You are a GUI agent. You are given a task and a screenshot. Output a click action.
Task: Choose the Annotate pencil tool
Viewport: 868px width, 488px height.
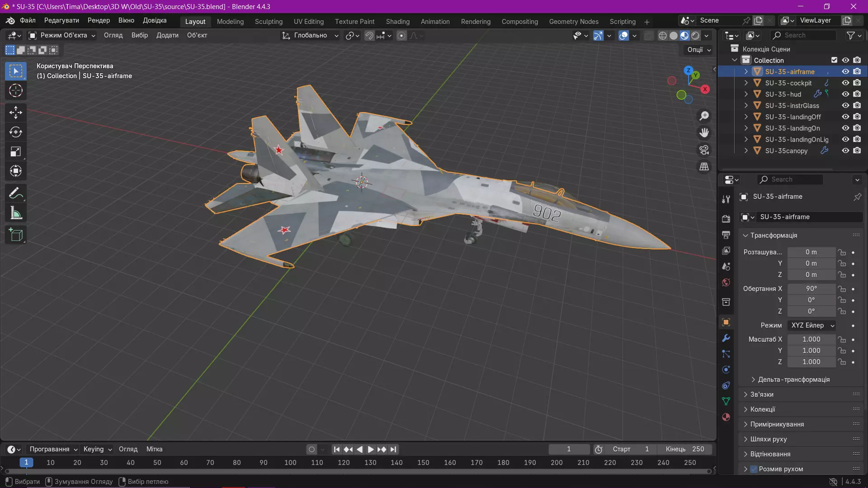tap(16, 193)
